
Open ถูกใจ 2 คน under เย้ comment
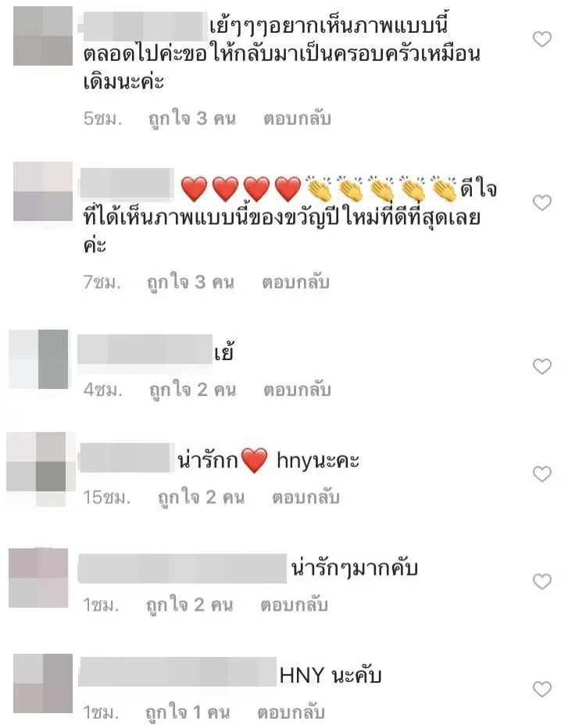[192, 390]
